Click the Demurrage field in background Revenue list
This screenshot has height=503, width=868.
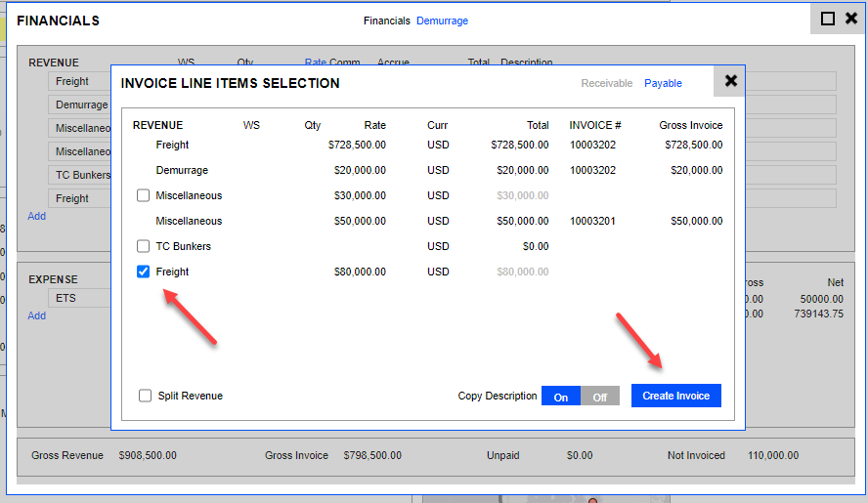point(81,105)
